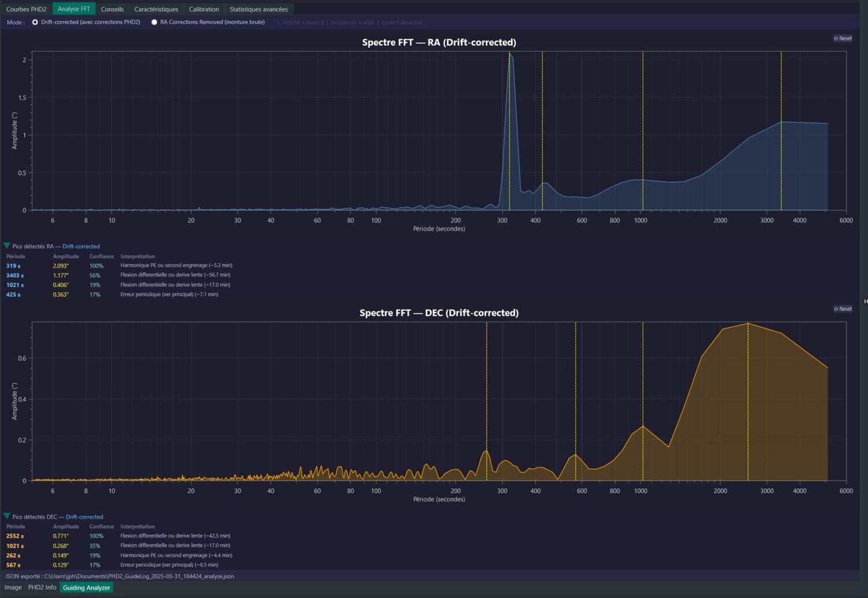Open Statistiques avancées tab
Viewport: 868px width, 598px height.
point(259,9)
